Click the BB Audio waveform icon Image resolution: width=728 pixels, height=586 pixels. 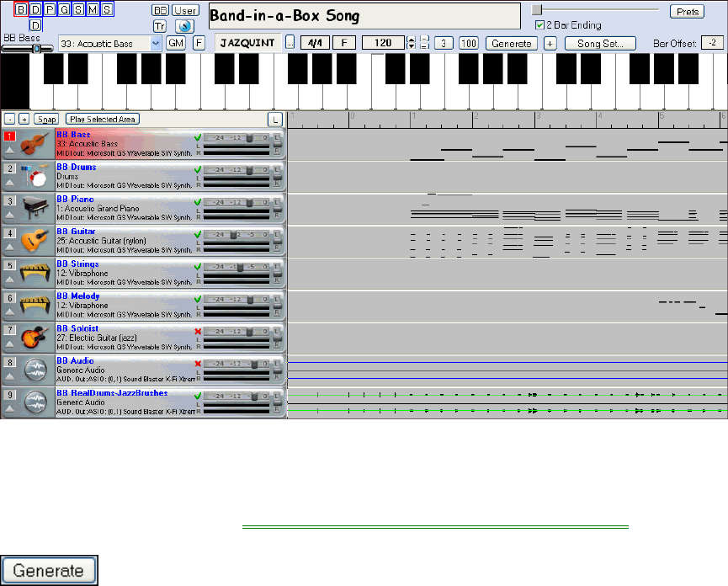tap(35, 370)
